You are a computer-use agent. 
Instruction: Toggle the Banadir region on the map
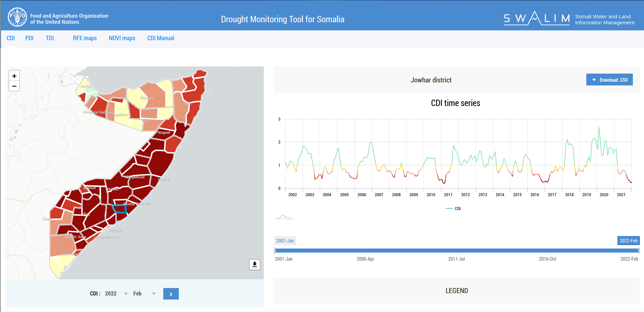116,230
